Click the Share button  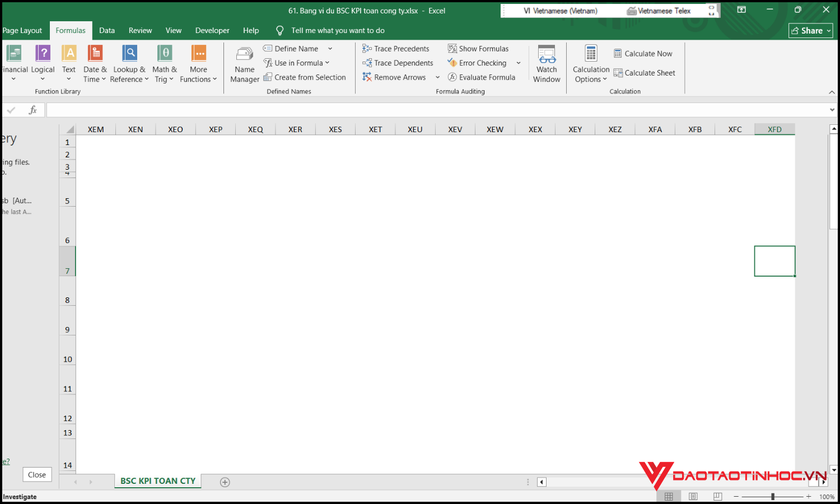(810, 30)
